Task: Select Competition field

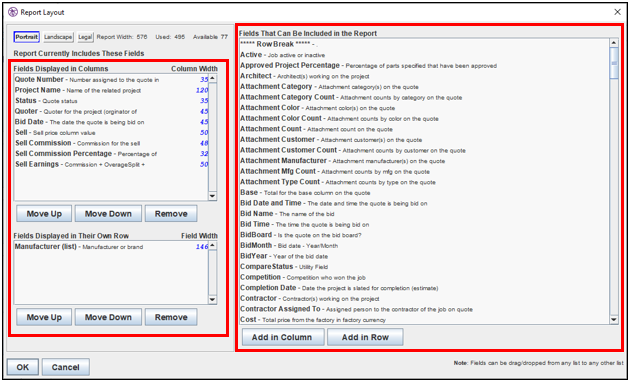Action: click(x=424, y=277)
